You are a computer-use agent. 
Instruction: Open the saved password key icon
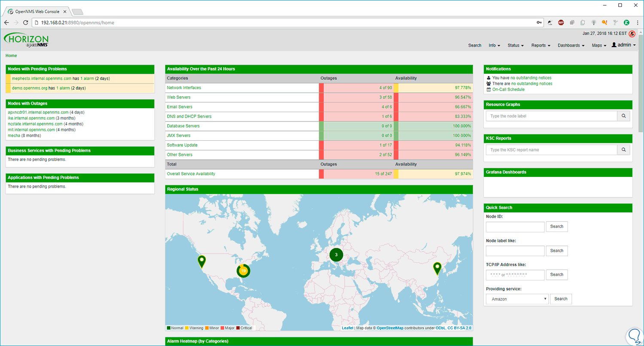(x=539, y=22)
